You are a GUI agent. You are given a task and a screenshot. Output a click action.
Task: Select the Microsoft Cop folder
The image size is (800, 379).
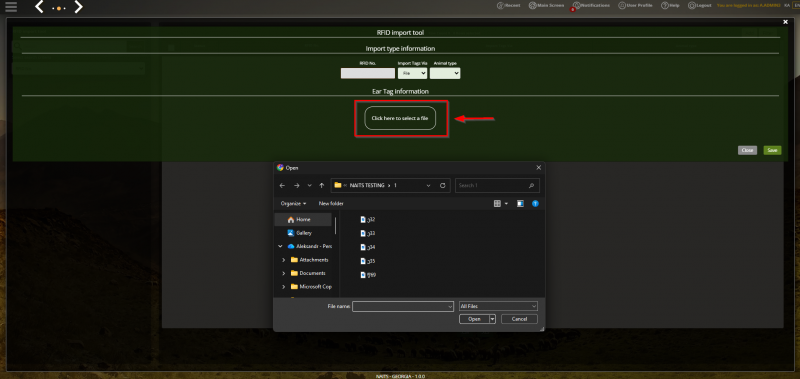tap(311, 287)
